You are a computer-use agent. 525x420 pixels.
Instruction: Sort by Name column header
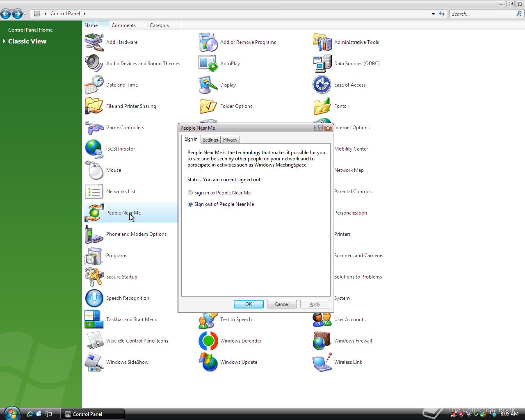tap(96, 25)
